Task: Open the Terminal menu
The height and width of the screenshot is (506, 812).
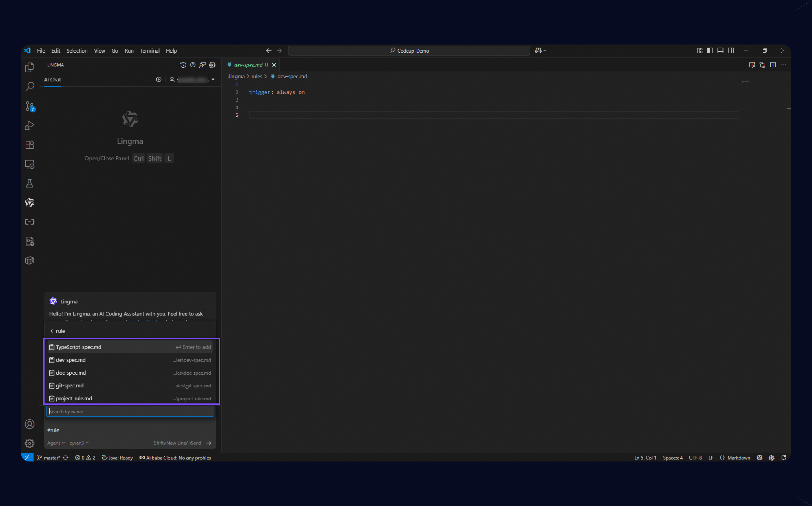Action: pyautogui.click(x=149, y=51)
